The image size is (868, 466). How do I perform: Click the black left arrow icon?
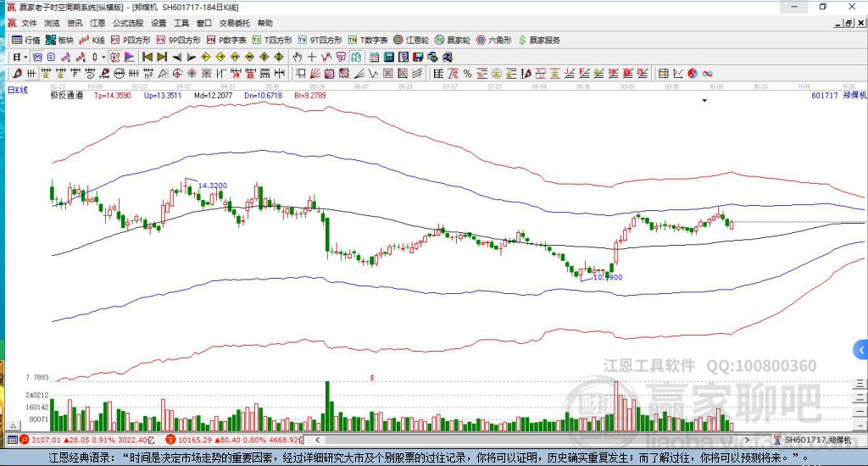coord(176,57)
